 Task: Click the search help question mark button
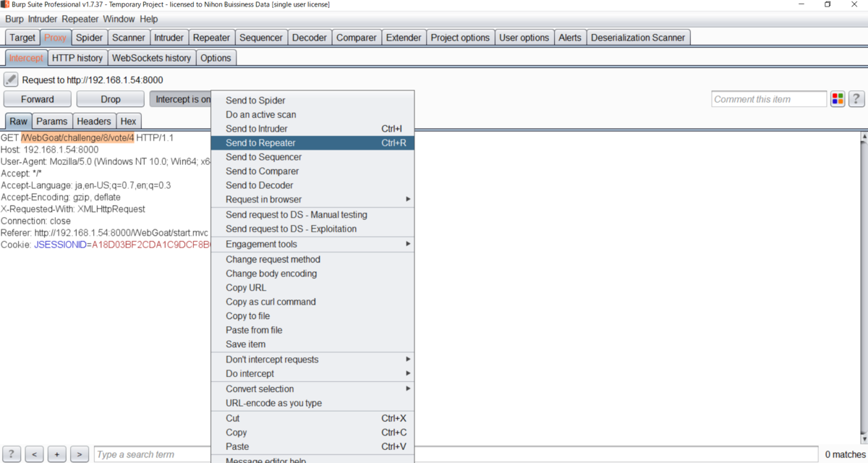(12, 454)
